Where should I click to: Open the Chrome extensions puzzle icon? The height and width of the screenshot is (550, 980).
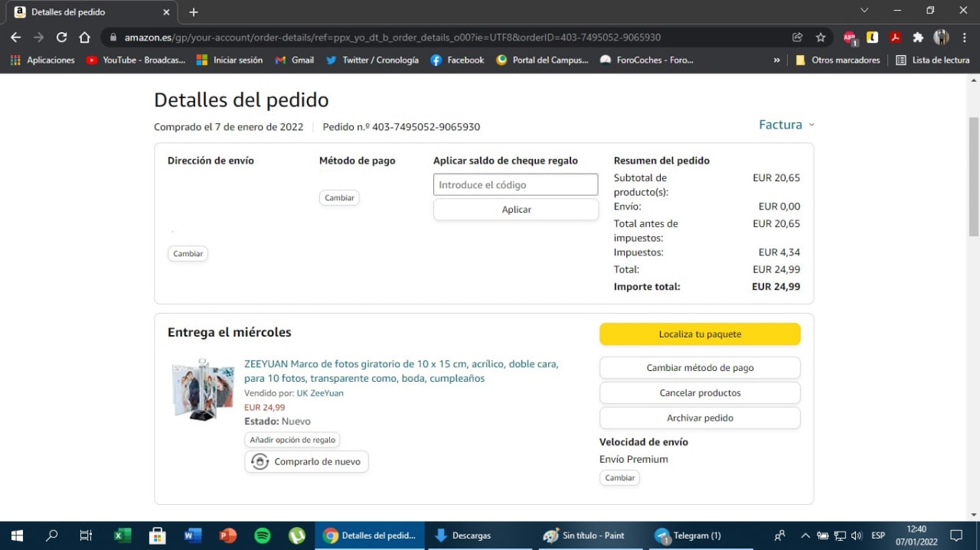918,37
